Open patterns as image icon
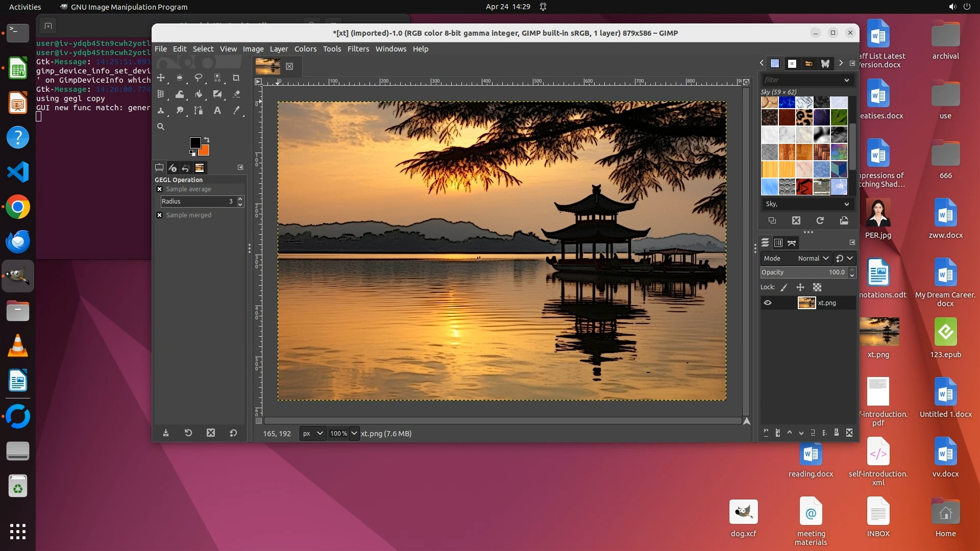The height and width of the screenshot is (551, 980). tap(844, 220)
